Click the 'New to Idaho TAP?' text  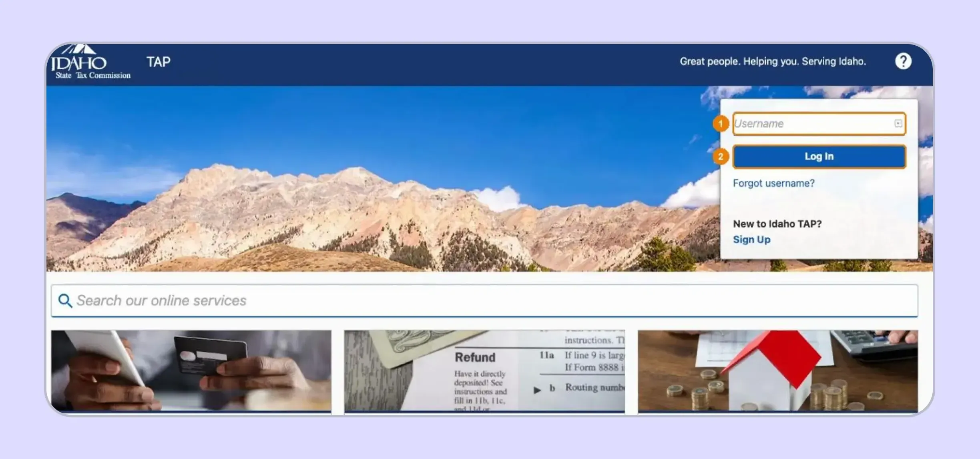[777, 224]
